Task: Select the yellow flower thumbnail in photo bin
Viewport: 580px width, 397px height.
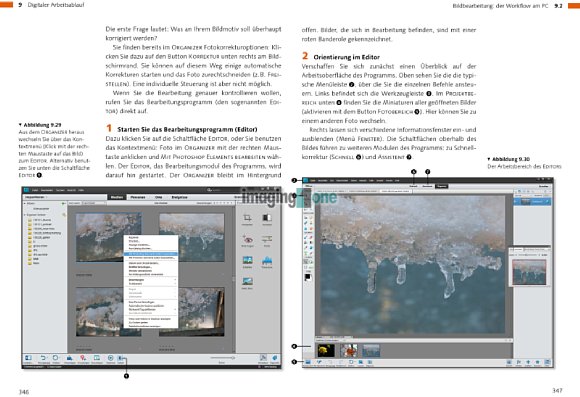Action: (326, 350)
